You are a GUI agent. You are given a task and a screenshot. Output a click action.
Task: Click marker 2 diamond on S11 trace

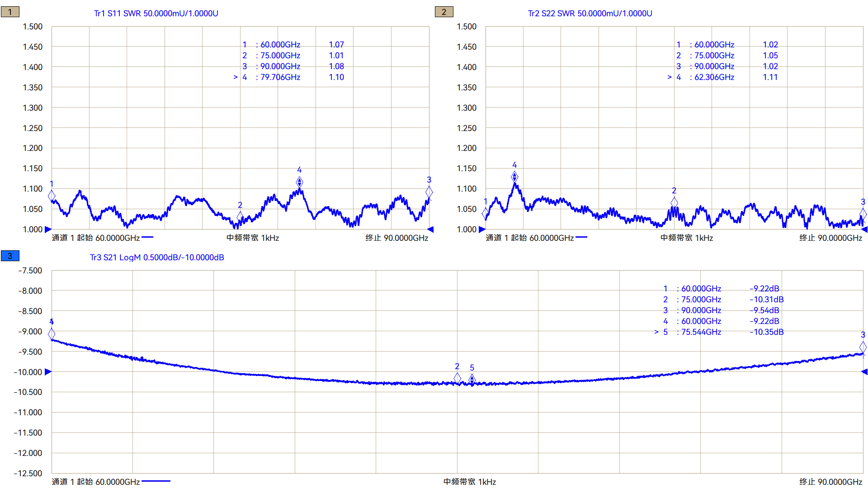(240, 217)
